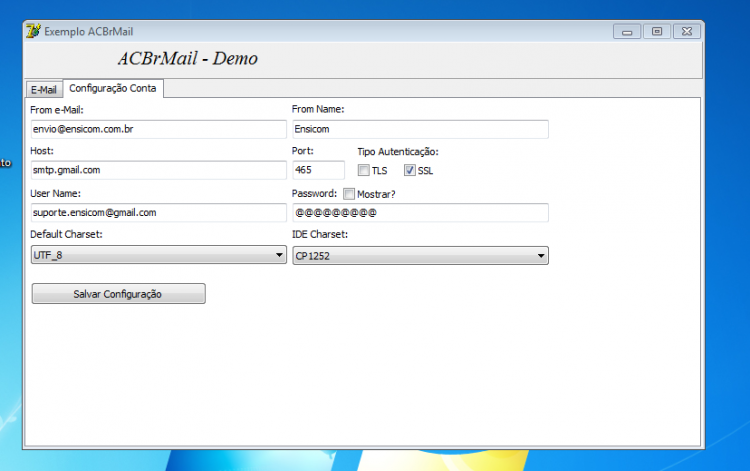Maximize the Exemplo ACBrMail window
750x471 pixels.
(x=657, y=32)
